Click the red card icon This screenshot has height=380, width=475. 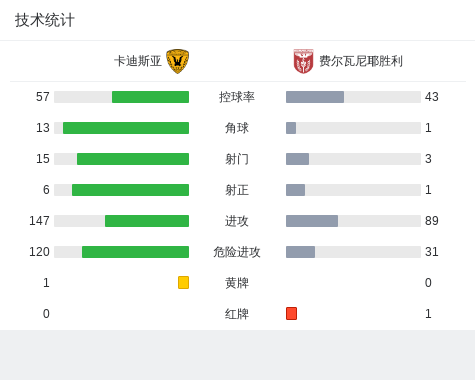(291, 313)
